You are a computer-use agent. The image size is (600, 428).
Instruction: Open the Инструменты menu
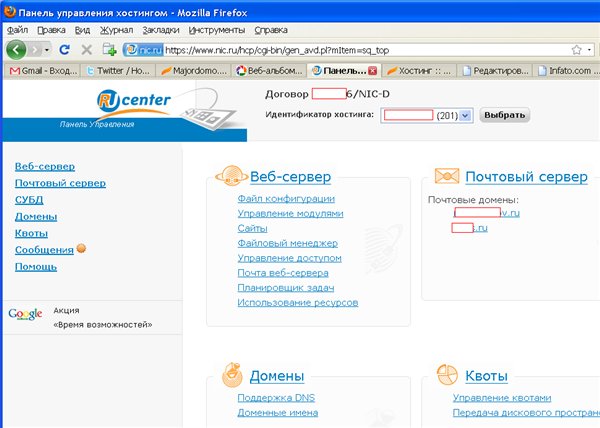[x=217, y=30]
